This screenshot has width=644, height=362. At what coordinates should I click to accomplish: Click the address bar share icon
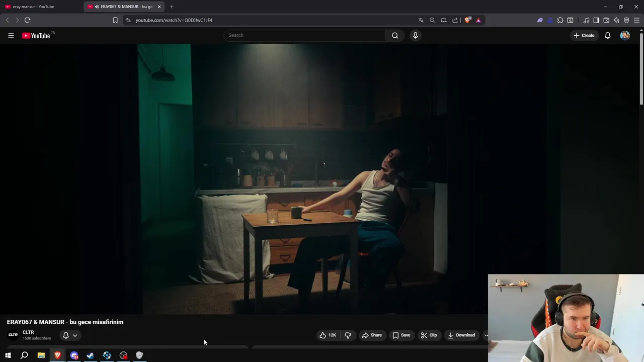(x=455, y=20)
